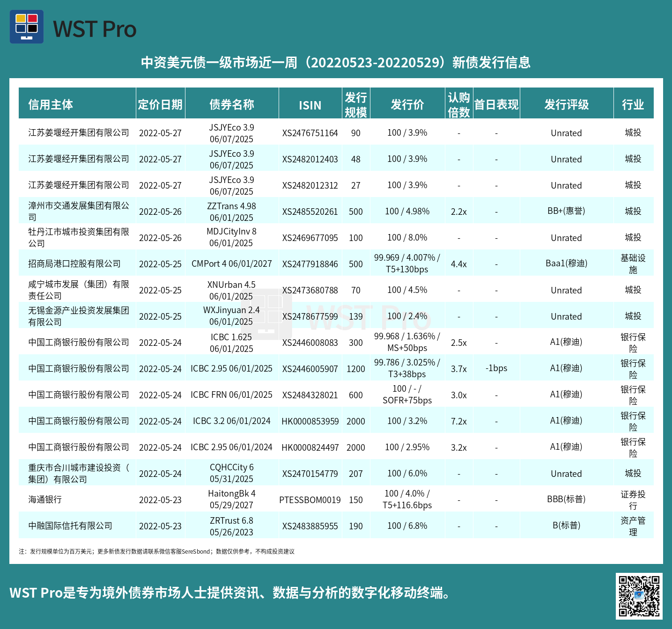Viewport: 672px width, 629px height.
Task: Select ISIN XS2476751164
Action: (x=310, y=133)
